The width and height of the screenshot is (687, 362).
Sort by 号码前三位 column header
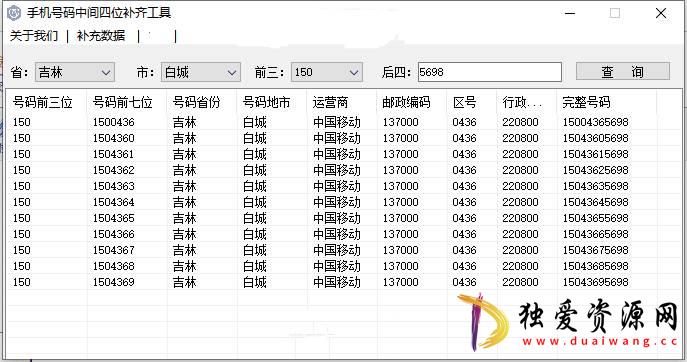tap(42, 103)
